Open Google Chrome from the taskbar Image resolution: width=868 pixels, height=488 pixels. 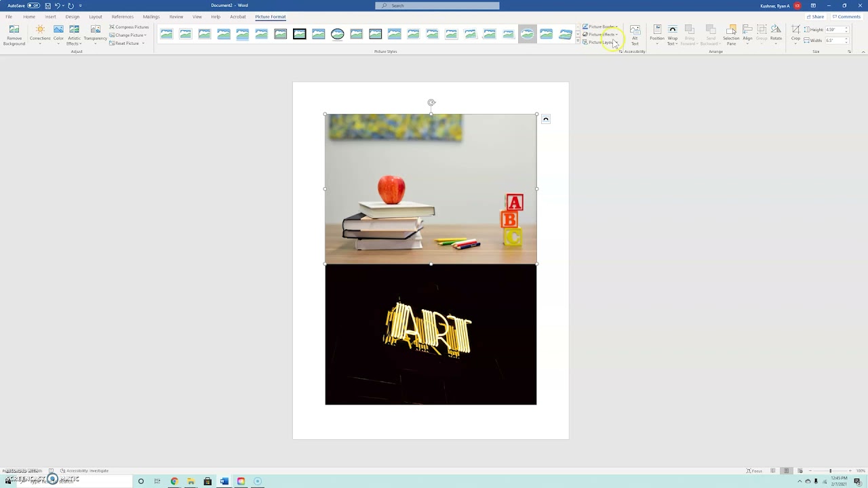(174, 481)
